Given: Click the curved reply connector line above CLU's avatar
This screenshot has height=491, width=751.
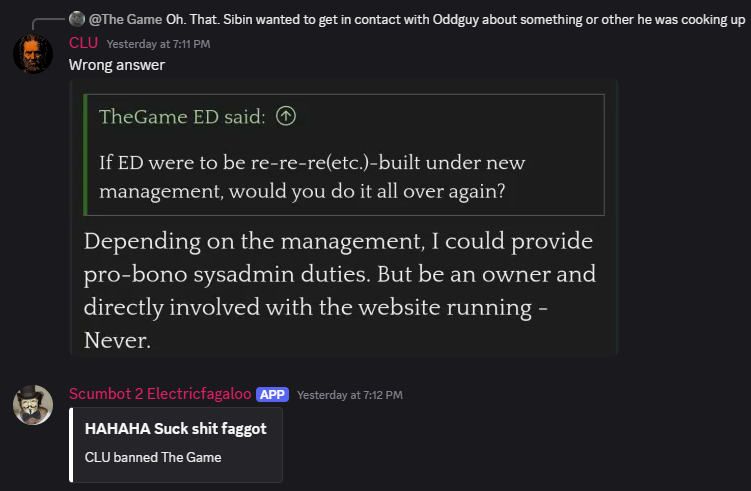Looking at the screenshot, I should tap(45, 22).
